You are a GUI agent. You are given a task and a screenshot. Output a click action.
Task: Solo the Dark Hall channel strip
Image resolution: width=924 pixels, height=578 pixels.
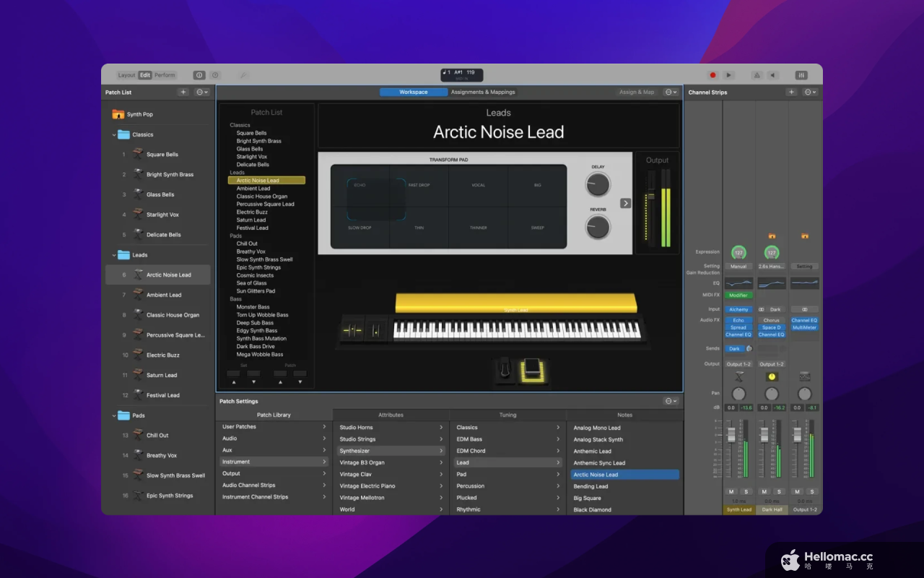pos(779,491)
